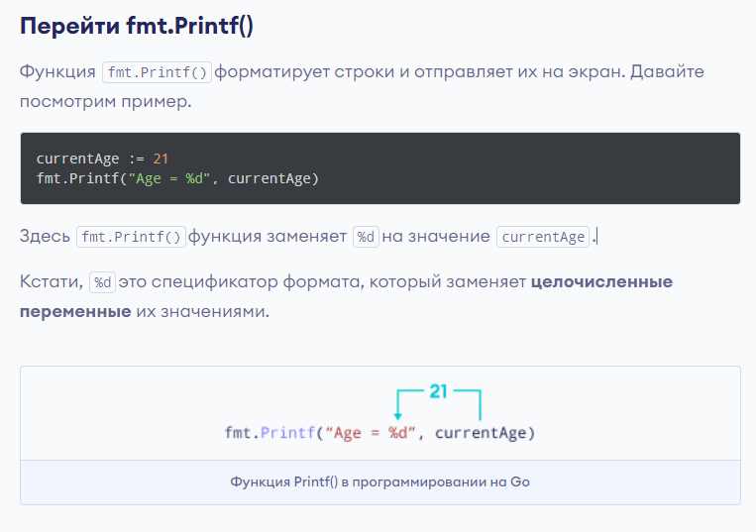Click the Printf word in the diagram
Viewport: 756px width, 532px height.
(x=287, y=433)
